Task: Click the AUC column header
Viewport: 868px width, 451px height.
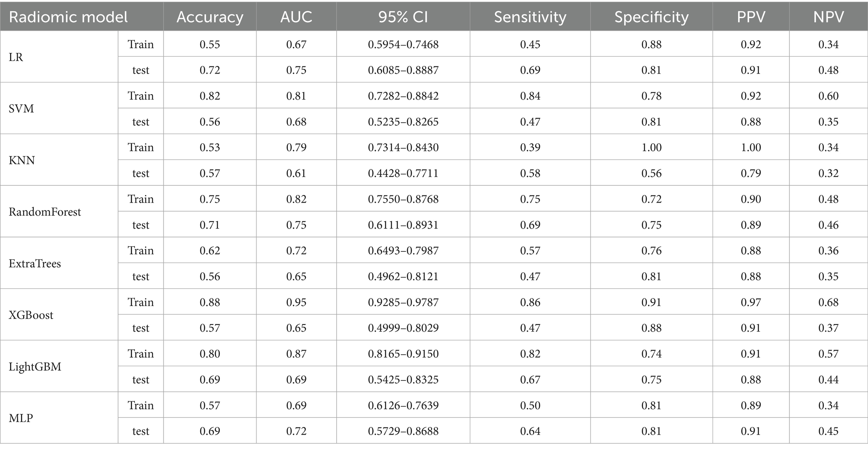Action: click(296, 17)
